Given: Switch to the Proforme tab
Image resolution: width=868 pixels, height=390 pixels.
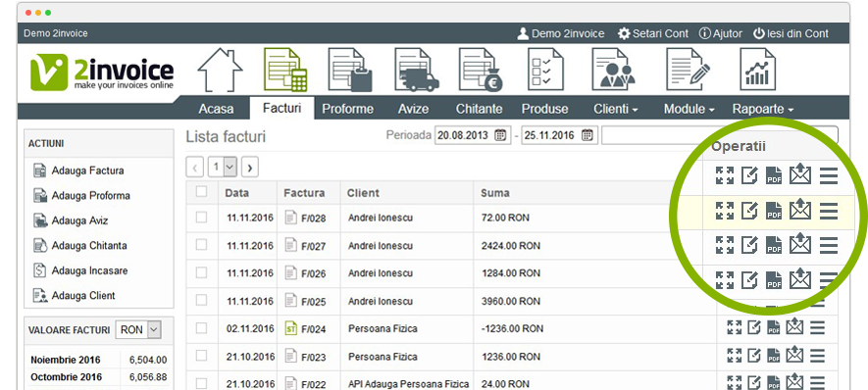Looking at the screenshot, I should 347,109.
